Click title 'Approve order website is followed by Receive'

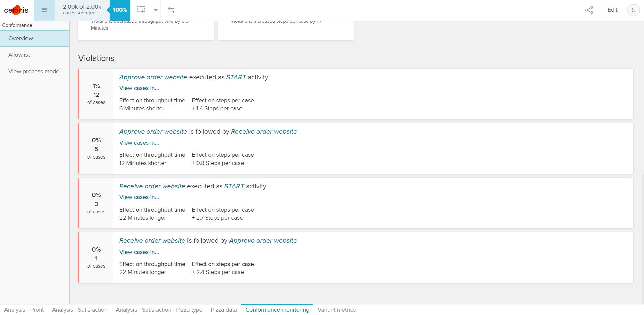[208, 132]
